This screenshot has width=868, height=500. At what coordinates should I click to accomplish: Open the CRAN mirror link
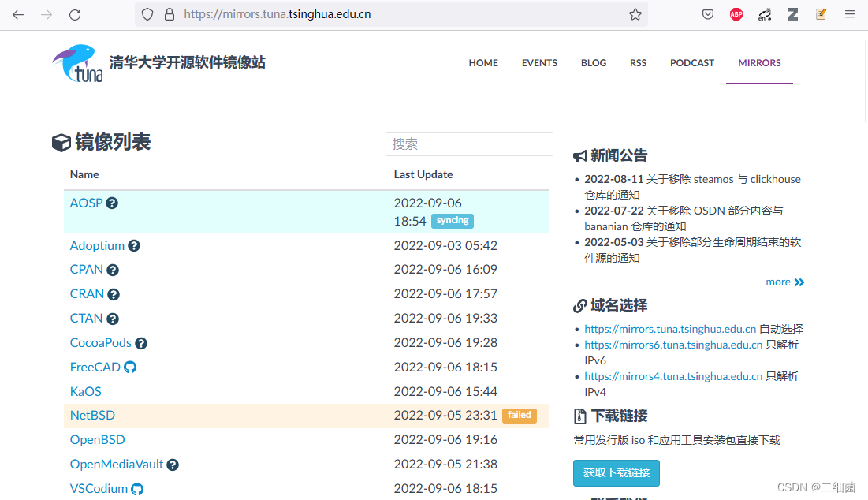(x=87, y=294)
